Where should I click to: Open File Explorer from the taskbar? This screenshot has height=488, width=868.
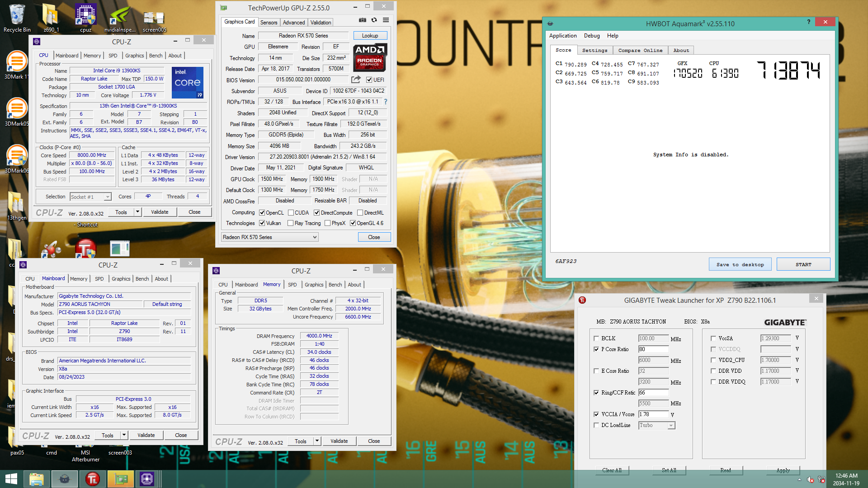[x=36, y=479]
